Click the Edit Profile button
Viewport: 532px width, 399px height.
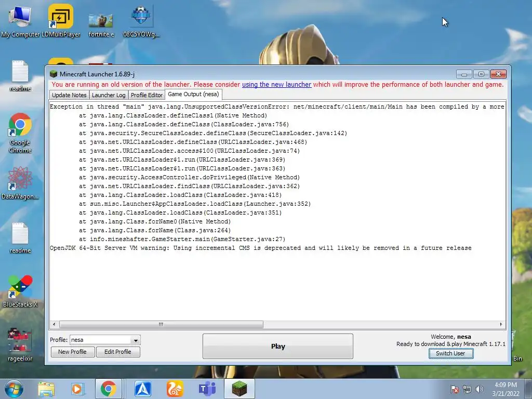118,352
